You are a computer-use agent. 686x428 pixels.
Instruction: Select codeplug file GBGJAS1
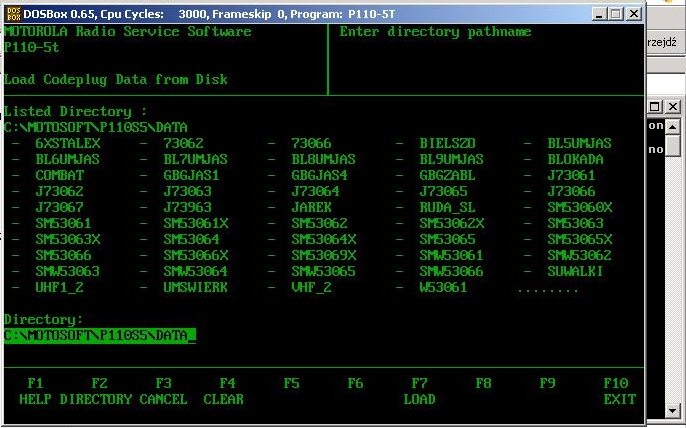point(192,175)
